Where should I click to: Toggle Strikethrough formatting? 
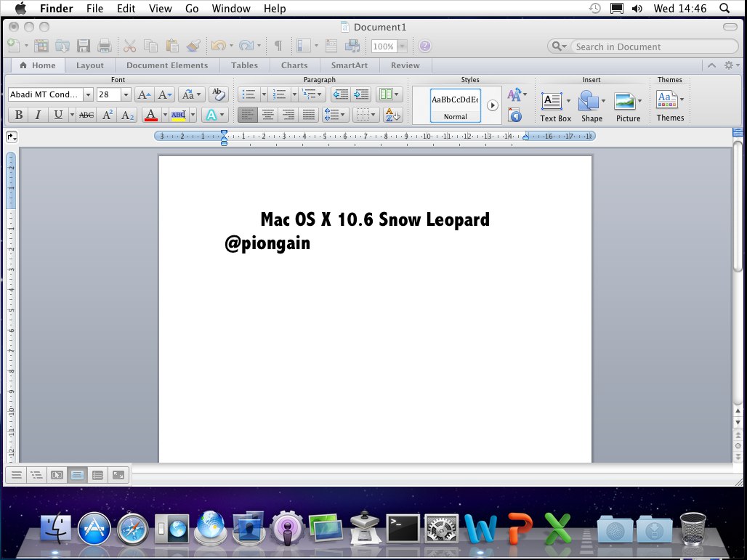86,115
